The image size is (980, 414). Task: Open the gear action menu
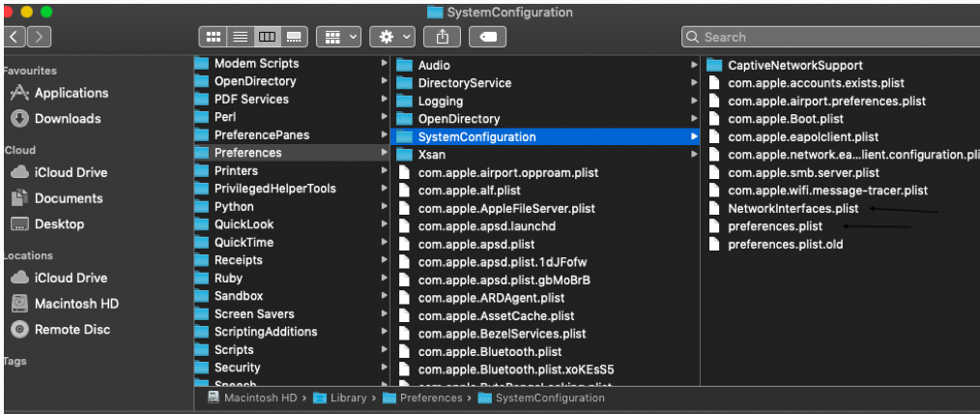391,37
